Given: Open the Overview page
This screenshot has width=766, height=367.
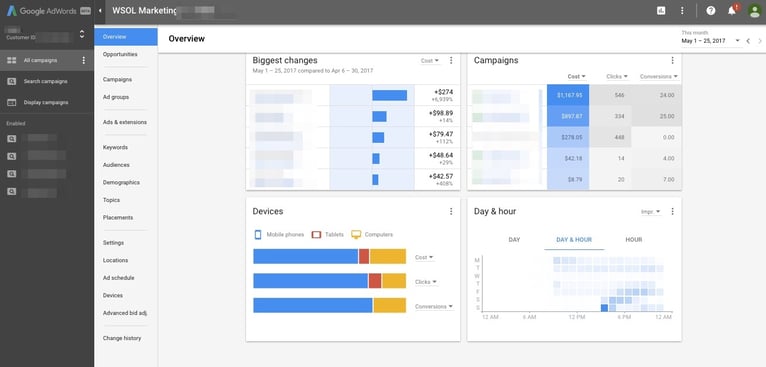Looking at the screenshot, I should click(126, 37).
